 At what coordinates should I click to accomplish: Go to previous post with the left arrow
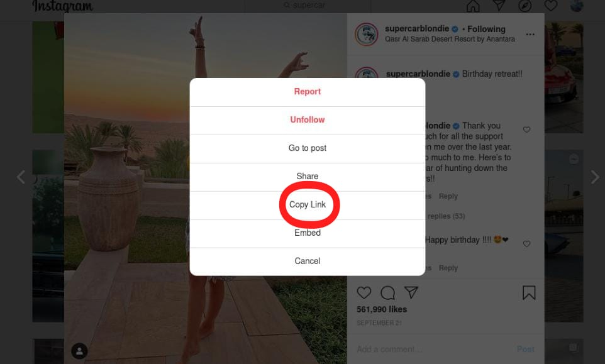pyautogui.click(x=21, y=177)
